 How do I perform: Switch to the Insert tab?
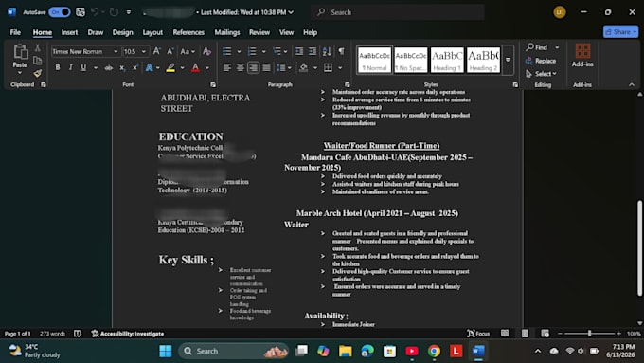[x=69, y=32]
